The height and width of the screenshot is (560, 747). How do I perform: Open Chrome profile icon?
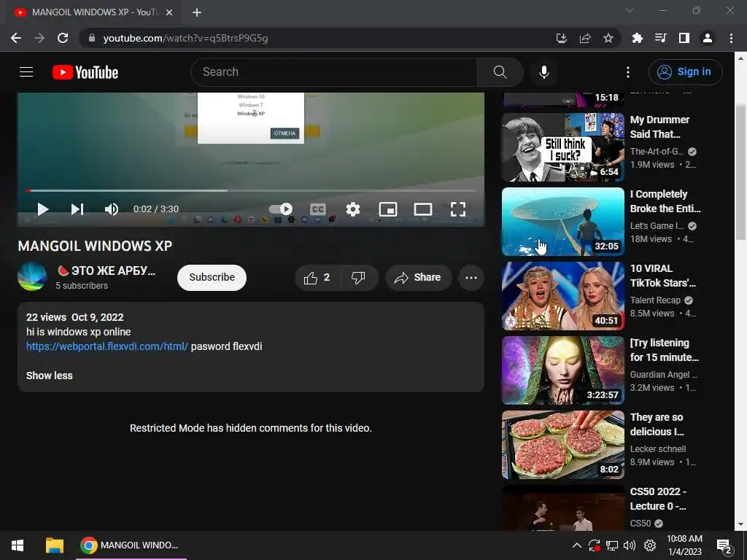pos(708,38)
